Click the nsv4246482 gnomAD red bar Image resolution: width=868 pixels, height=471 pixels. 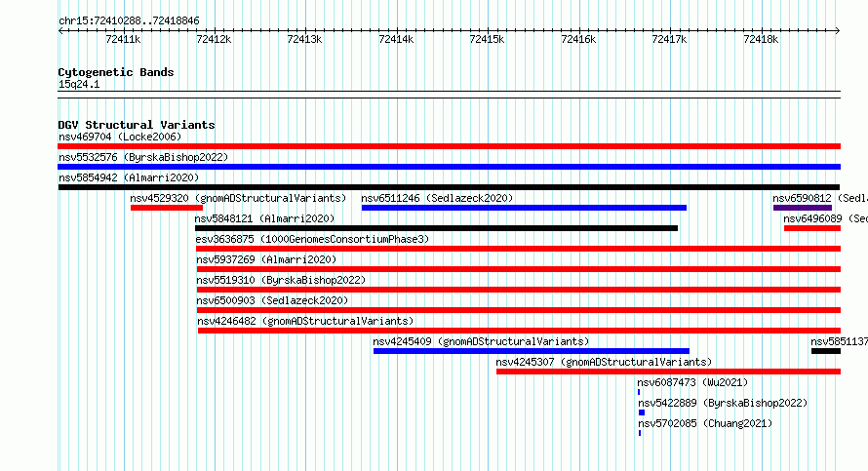(x=519, y=331)
